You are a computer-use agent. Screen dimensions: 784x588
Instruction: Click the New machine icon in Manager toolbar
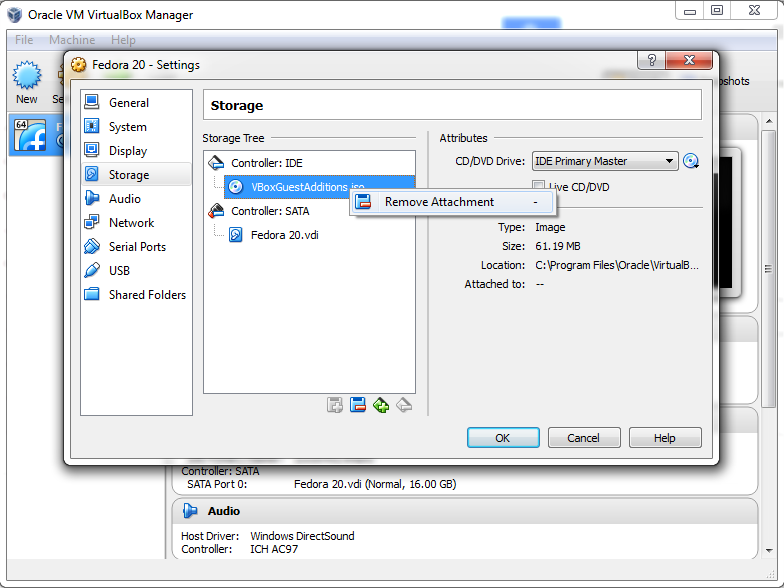point(26,82)
